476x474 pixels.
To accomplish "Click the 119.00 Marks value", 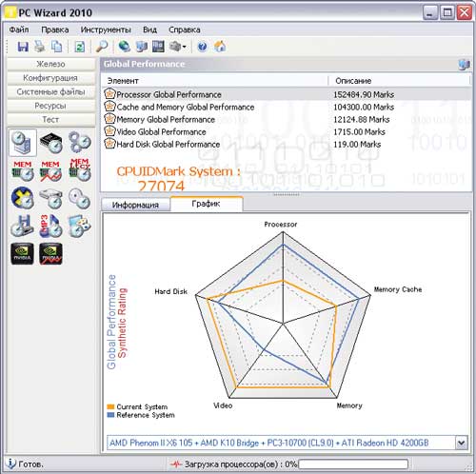I will (357, 145).
